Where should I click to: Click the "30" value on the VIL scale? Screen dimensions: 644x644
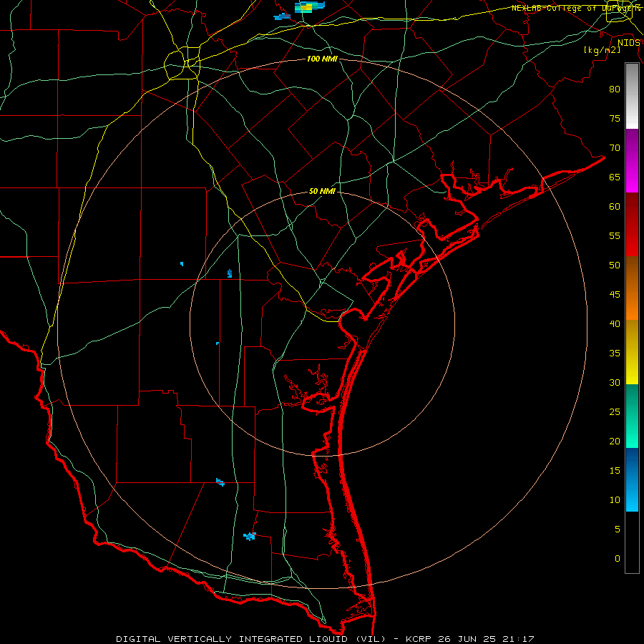615,382
